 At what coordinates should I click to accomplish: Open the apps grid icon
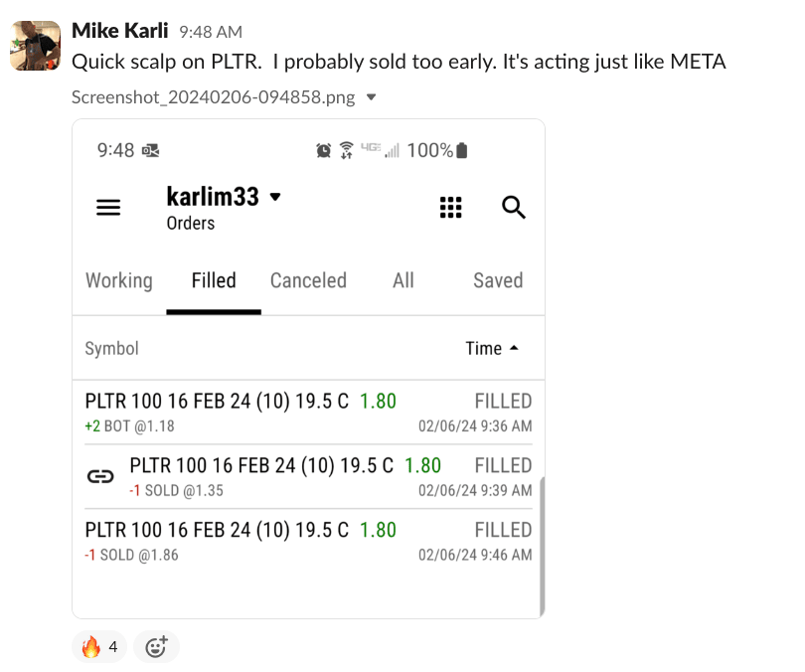451,207
